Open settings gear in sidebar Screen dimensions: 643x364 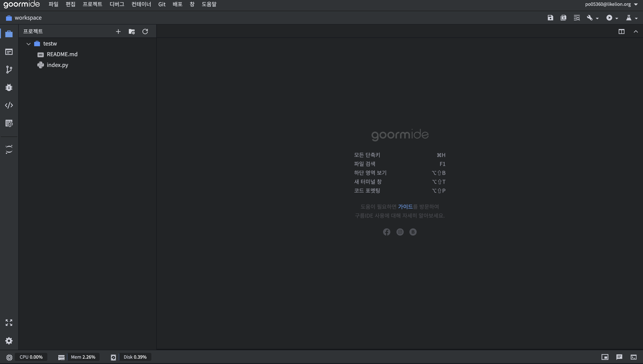pos(9,341)
